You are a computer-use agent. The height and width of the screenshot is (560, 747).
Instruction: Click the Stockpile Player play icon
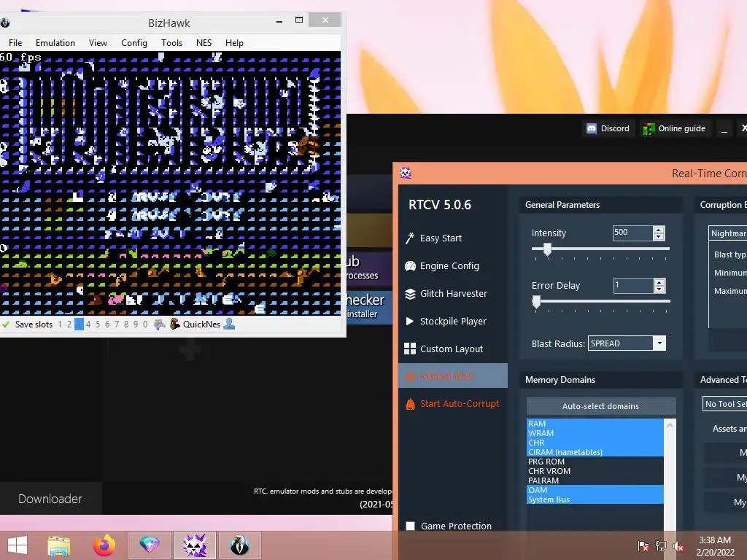pyautogui.click(x=410, y=321)
